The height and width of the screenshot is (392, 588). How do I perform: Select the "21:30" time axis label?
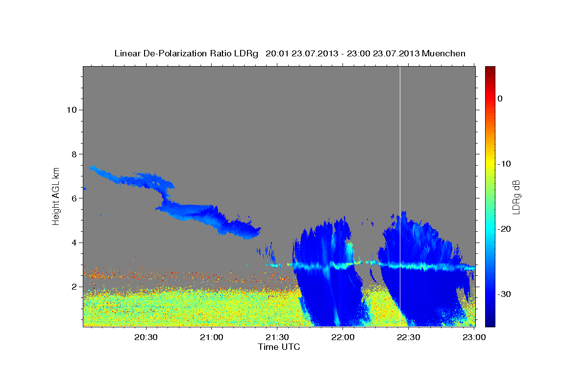pyautogui.click(x=277, y=337)
